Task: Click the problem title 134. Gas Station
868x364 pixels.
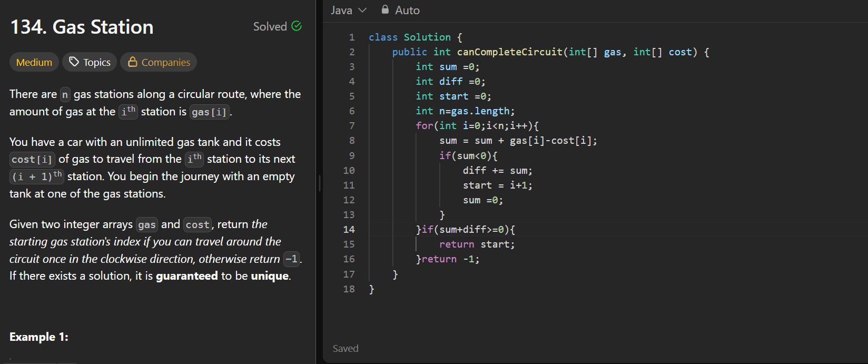Action: click(82, 27)
